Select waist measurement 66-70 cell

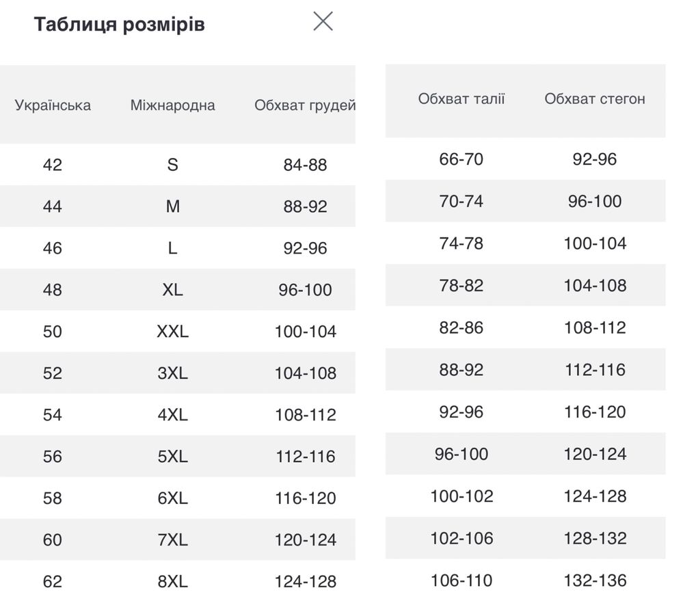461,159
